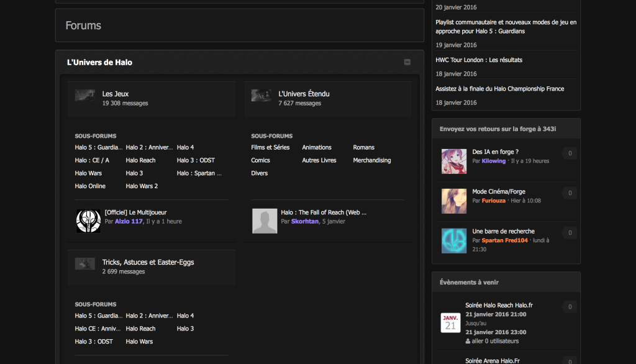The image size is (636, 364).
Task: Click the Janv. 21 calendar icon
Action: (x=450, y=322)
